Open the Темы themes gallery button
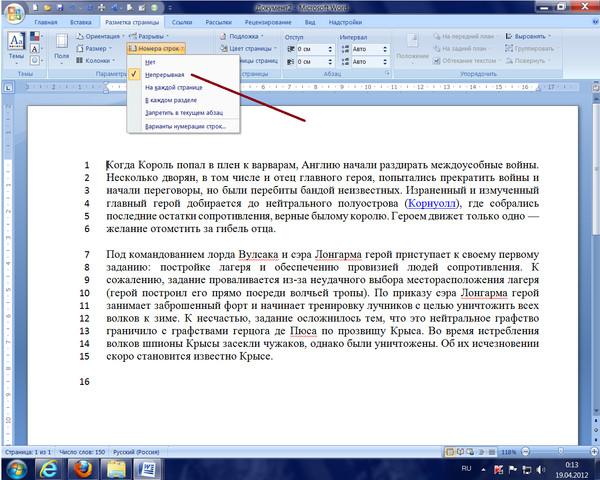Image resolution: width=600 pixels, height=480 pixels. pos(16,46)
